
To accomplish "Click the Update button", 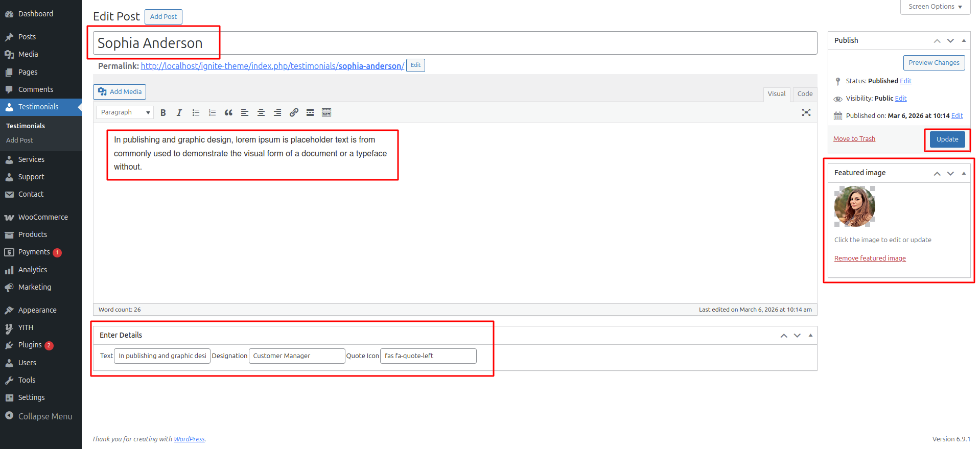I will coord(947,139).
